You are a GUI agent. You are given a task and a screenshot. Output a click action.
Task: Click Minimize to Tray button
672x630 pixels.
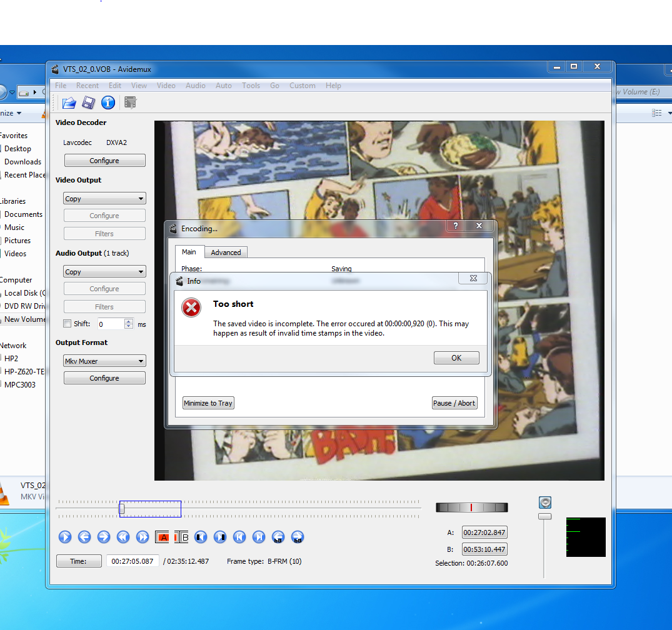point(208,403)
